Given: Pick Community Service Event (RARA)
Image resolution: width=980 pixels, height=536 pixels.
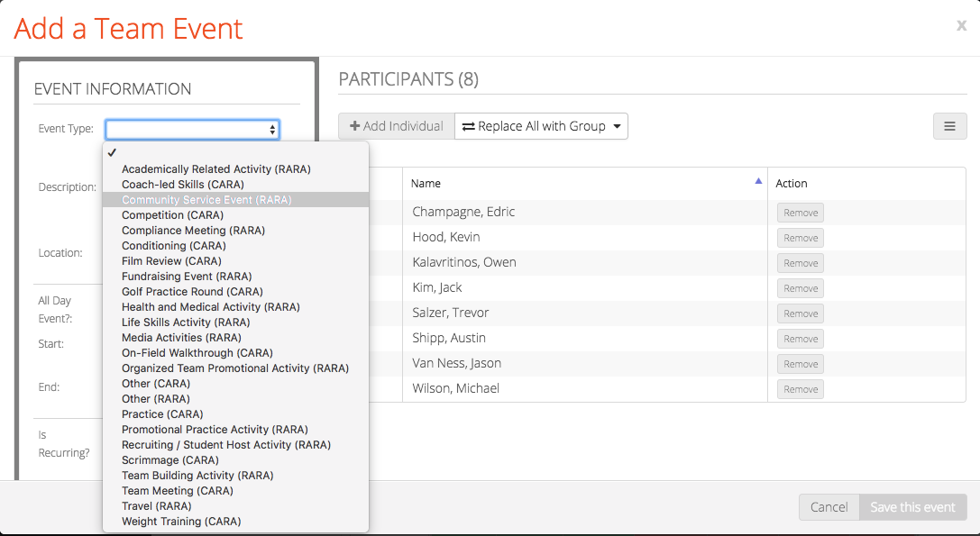Looking at the screenshot, I should point(235,200).
